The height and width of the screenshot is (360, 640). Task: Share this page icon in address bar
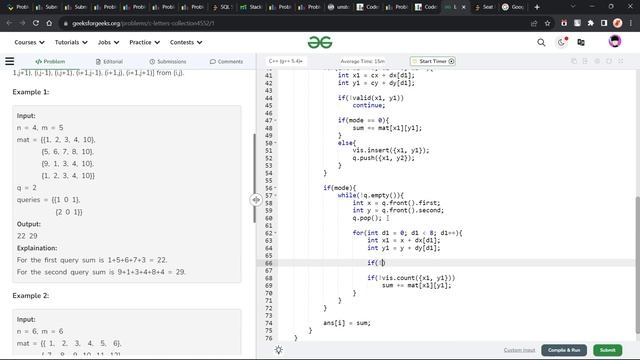tap(534, 23)
